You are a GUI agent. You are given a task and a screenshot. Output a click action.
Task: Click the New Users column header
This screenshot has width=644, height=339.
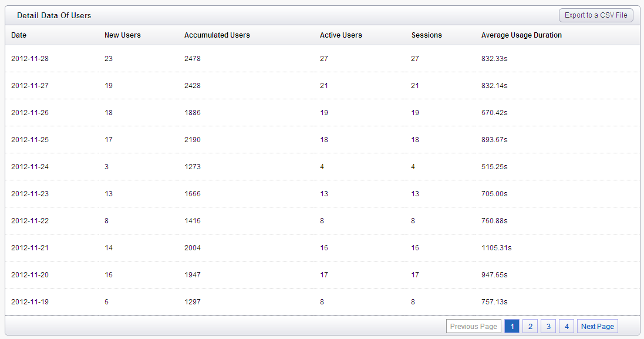click(x=122, y=35)
